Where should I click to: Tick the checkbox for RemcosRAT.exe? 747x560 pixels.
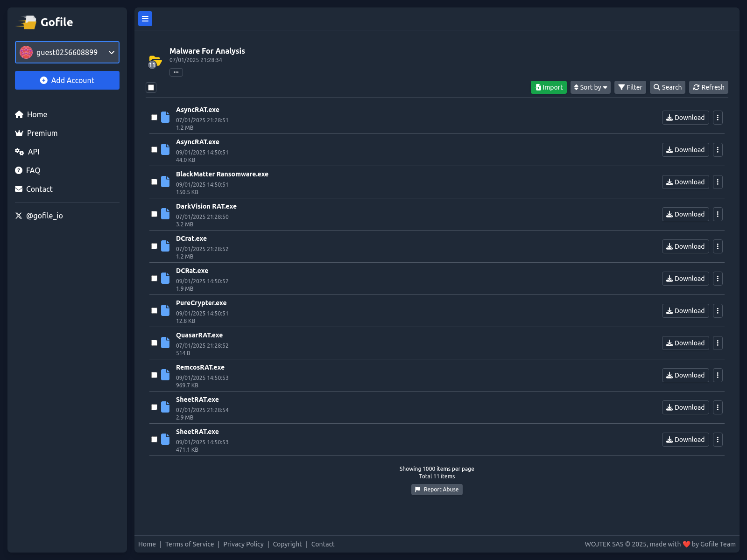(154, 375)
